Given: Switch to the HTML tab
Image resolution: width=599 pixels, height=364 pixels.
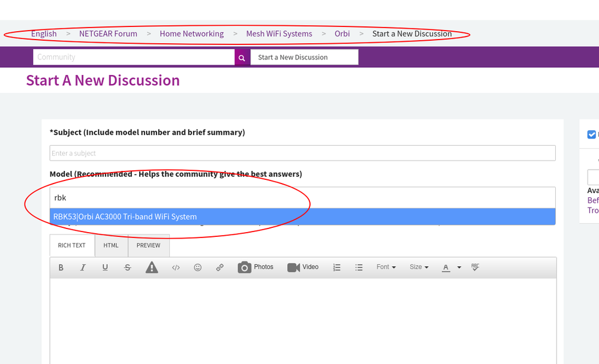Looking at the screenshot, I should pos(111,245).
